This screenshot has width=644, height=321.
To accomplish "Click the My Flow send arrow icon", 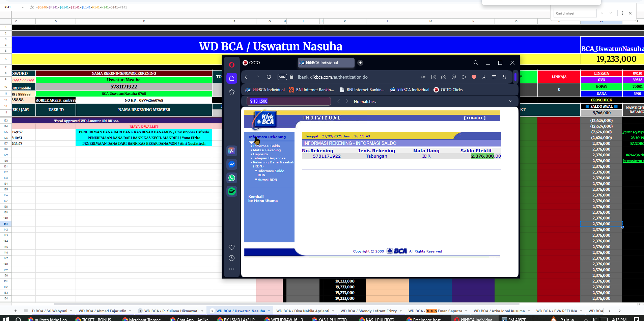I will tap(464, 77).
